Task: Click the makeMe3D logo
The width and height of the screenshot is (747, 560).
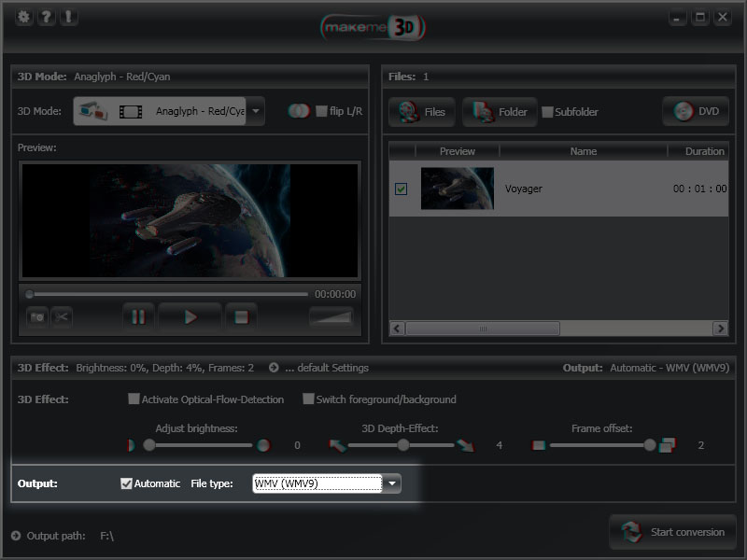Action: pyautogui.click(x=373, y=27)
